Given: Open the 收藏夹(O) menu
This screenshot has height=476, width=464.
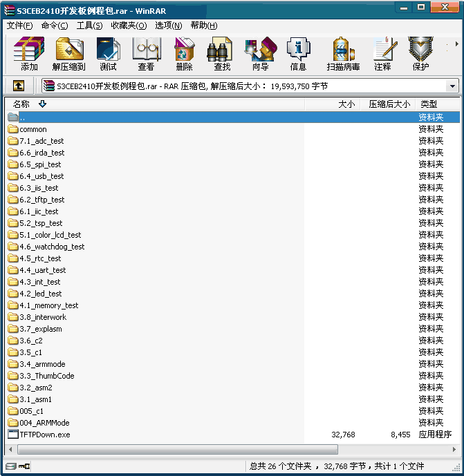Looking at the screenshot, I should [x=129, y=26].
